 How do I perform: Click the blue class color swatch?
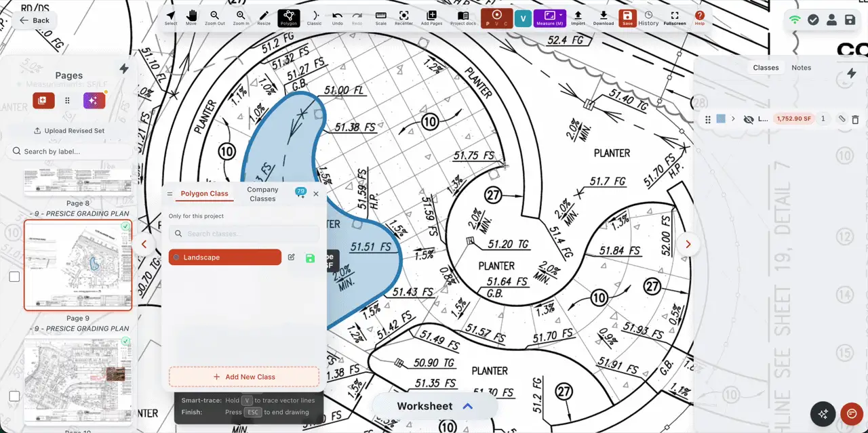coord(721,119)
